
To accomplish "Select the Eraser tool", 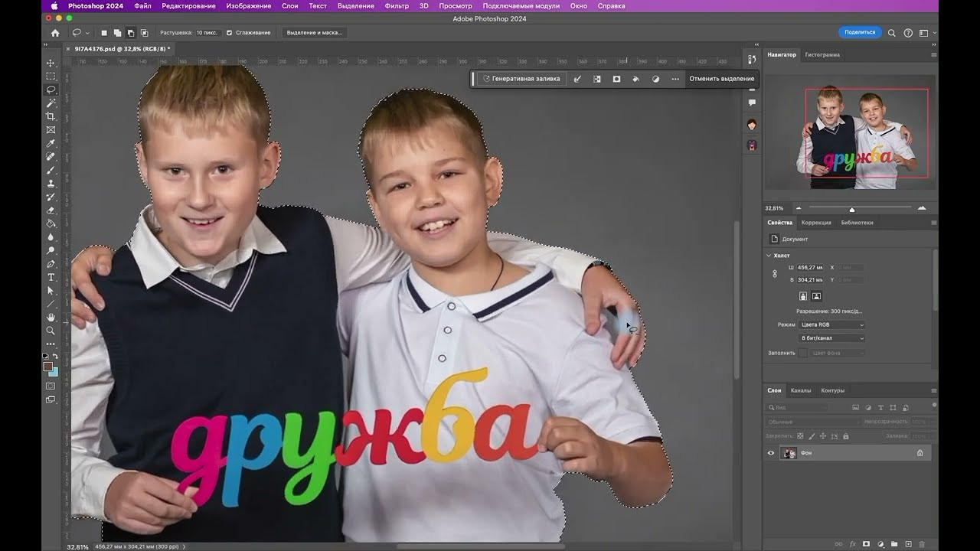I will pyautogui.click(x=51, y=210).
